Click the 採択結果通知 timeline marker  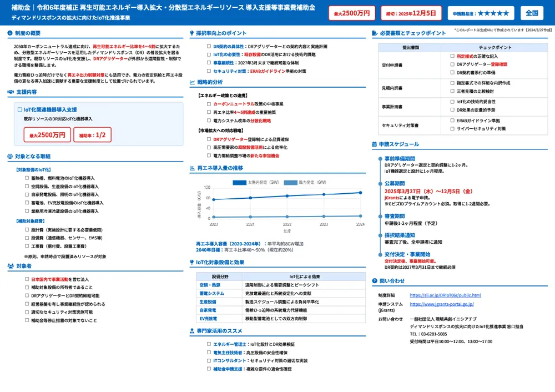pyautogui.click(x=380, y=235)
